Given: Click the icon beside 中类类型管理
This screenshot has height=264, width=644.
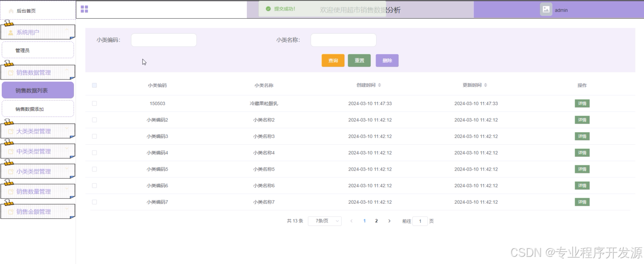Looking at the screenshot, I should tap(11, 151).
